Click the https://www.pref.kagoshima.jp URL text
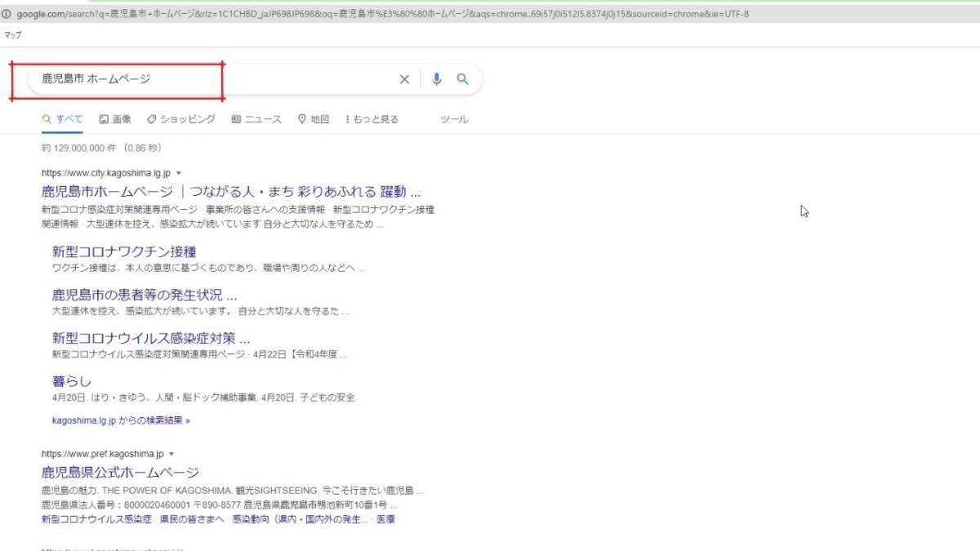This screenshot has width=980, height=551. pos(103,453)
